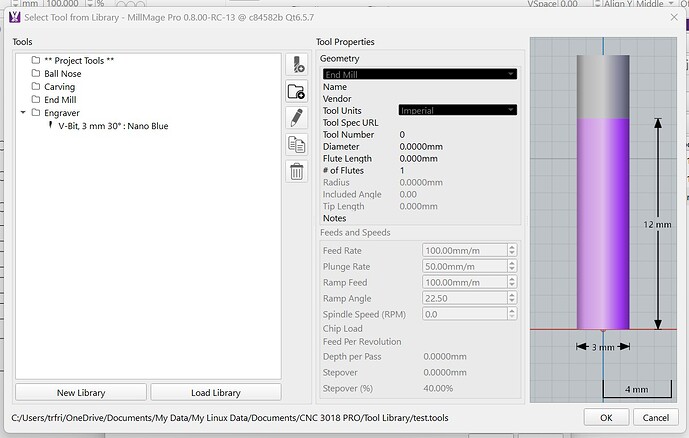Click the add new folder icon

coord(296,92)
